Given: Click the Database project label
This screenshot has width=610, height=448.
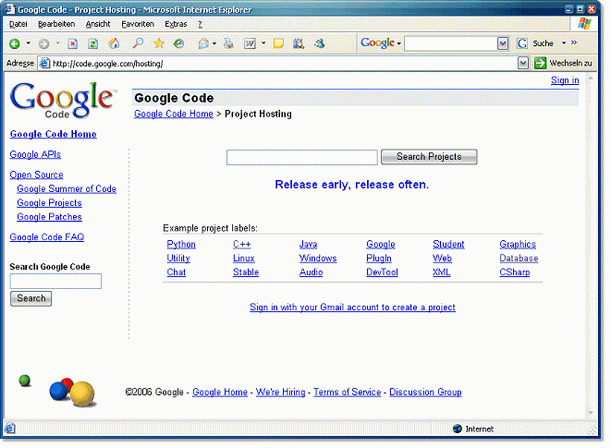Looking at the screenshot, I should coord(519,258).
